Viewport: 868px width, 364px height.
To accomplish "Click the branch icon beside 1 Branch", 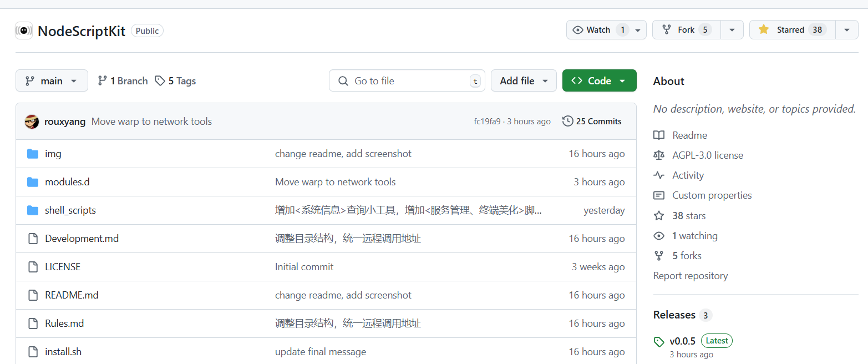I will coord(102,80).
